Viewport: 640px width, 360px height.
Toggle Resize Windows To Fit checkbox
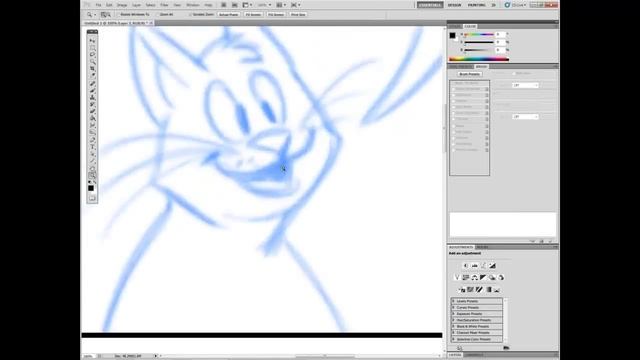tap(118, 14)
